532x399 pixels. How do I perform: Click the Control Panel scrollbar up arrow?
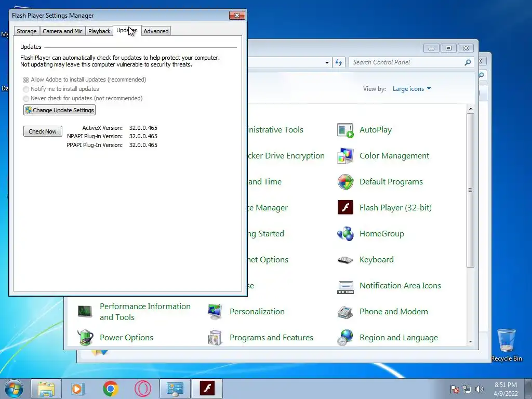click(471, 109)
